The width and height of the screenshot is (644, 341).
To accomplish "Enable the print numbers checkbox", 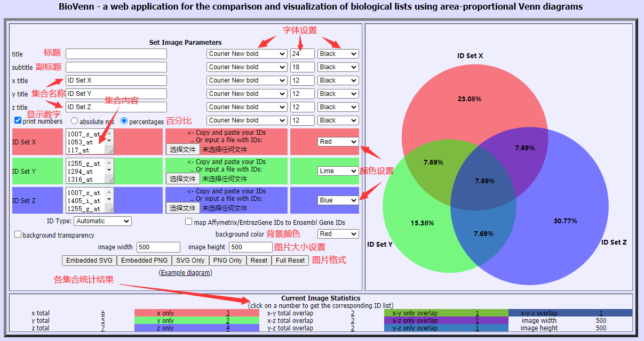I will (18, 120).
